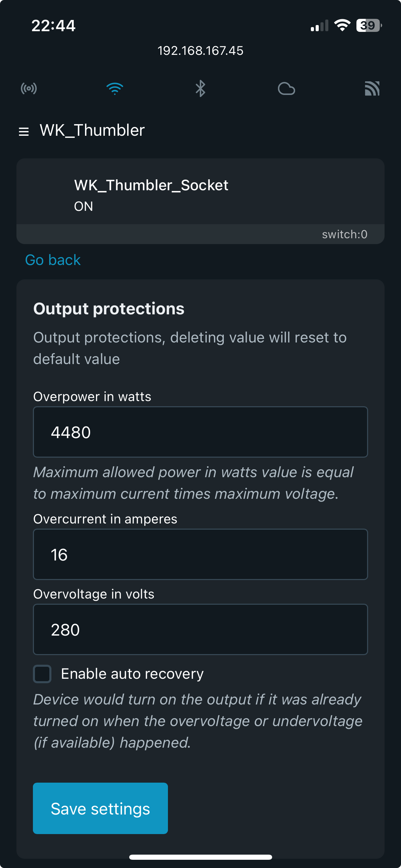Tap the RSS-style MQTT feed icon
This screenshot has width=401, height=868.
pos(372,89)
